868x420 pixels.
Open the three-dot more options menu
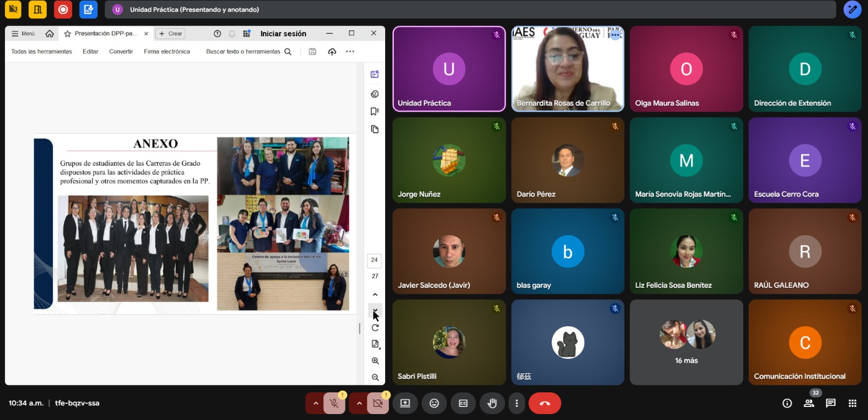[x=516, y=403]
